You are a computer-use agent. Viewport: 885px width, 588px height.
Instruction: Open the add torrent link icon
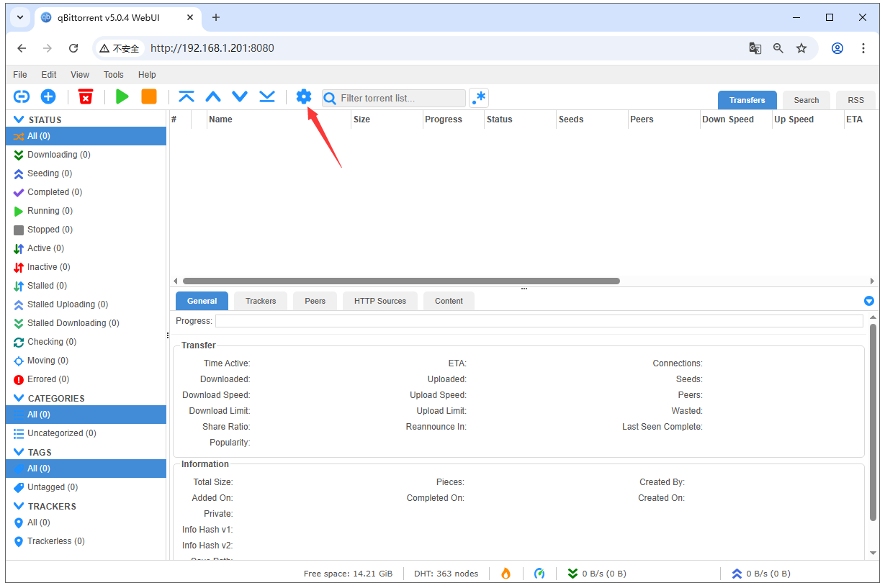[21, 97]
